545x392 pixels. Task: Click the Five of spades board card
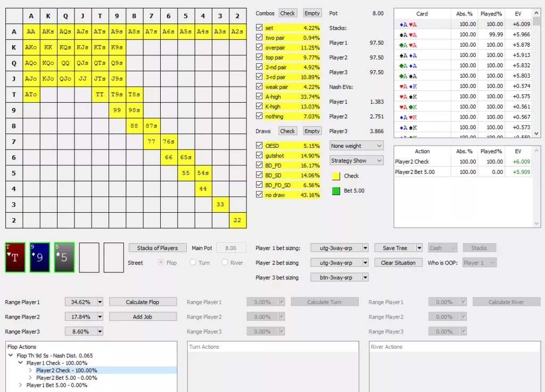[64, 257]
